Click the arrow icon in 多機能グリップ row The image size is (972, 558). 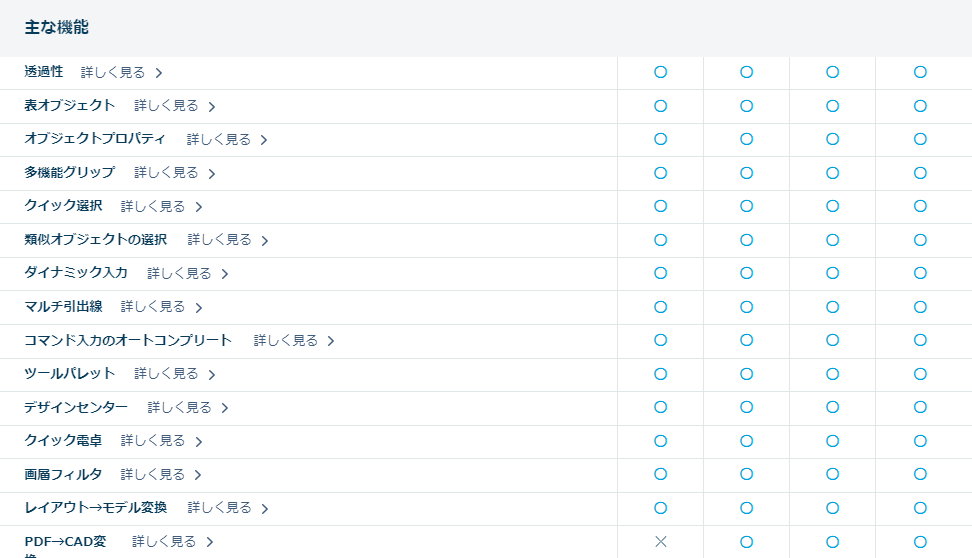click(x=212, y=173)
